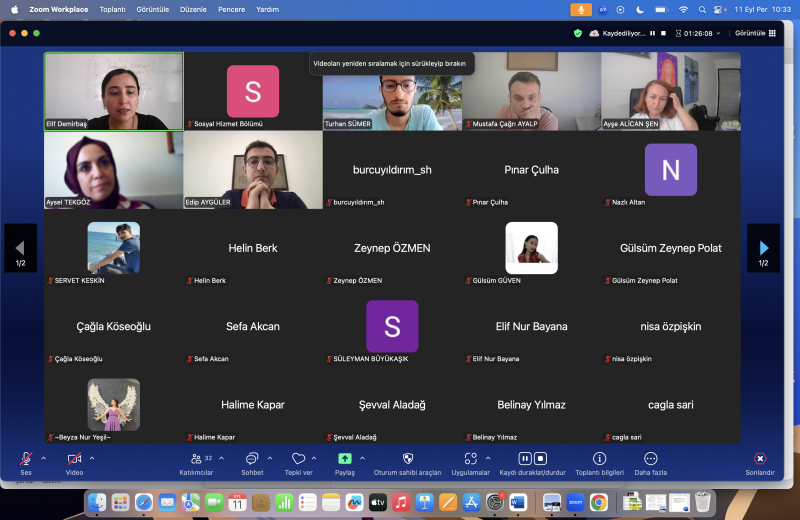Expand arrow next to Tepki ver
This screenshot has width=800, height=520.
[x=314, y=458]
